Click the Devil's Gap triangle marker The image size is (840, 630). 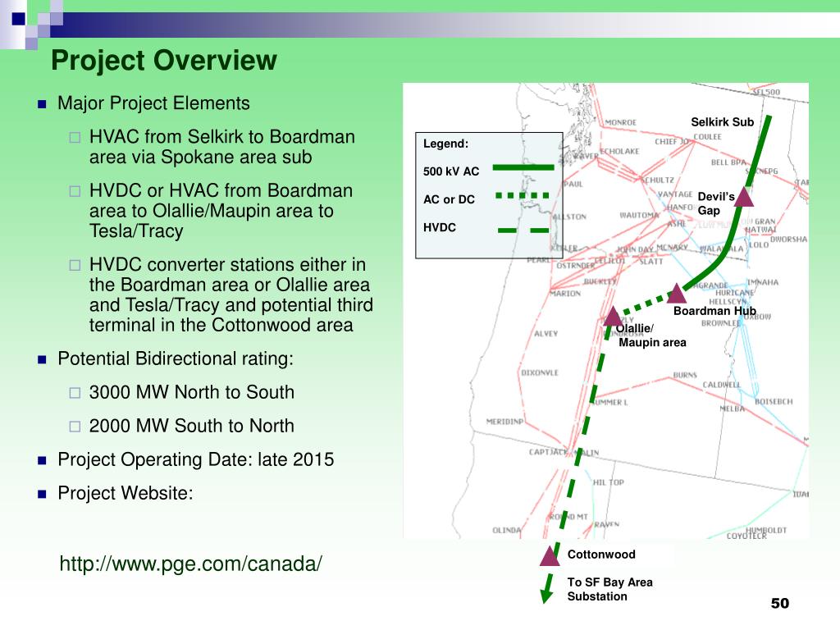click(x=743, y=197)
